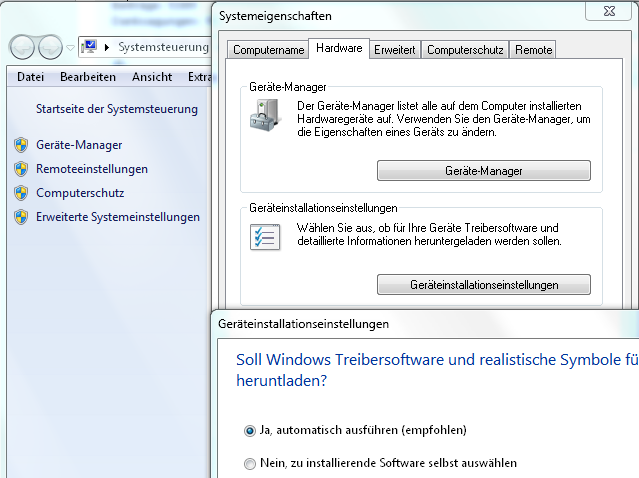Switch to the Remote tab

click(533, 50)
